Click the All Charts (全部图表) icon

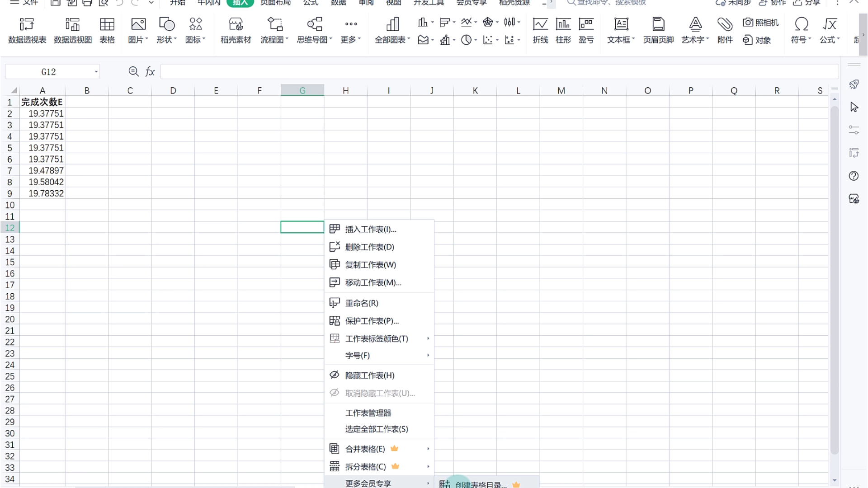tap(392, 24)
